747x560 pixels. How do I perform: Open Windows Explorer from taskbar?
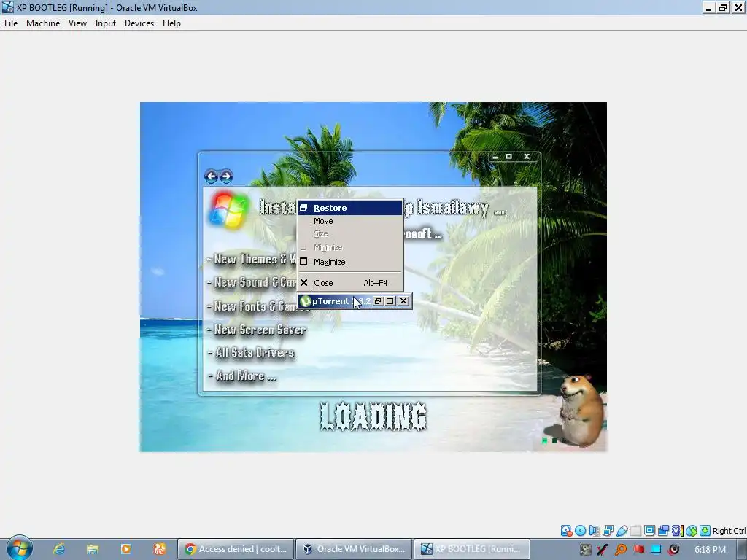coord(93,549)
